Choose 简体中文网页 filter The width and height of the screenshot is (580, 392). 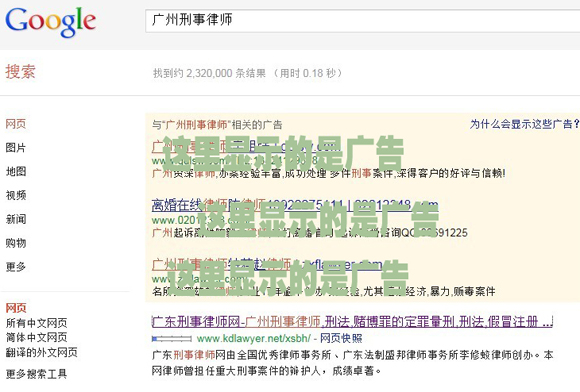37,338
